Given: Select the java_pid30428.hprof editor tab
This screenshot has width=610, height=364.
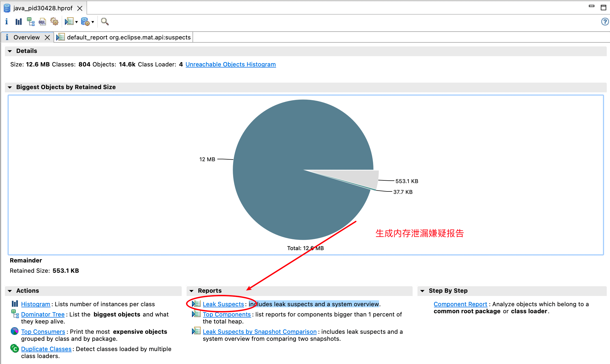Looking at the screenshot, I should (43, 8).
